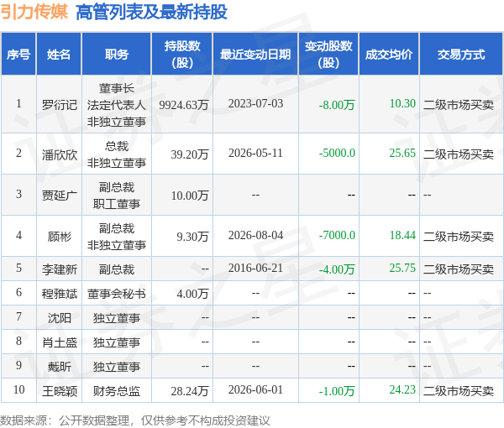Click the change value -4.00万
This screenshot has width=504, height=428.
(x=337, y=269)
